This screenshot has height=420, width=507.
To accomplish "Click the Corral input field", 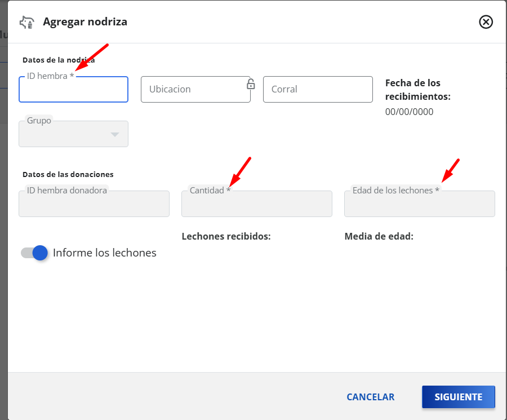I will click(x=318, y=89).
